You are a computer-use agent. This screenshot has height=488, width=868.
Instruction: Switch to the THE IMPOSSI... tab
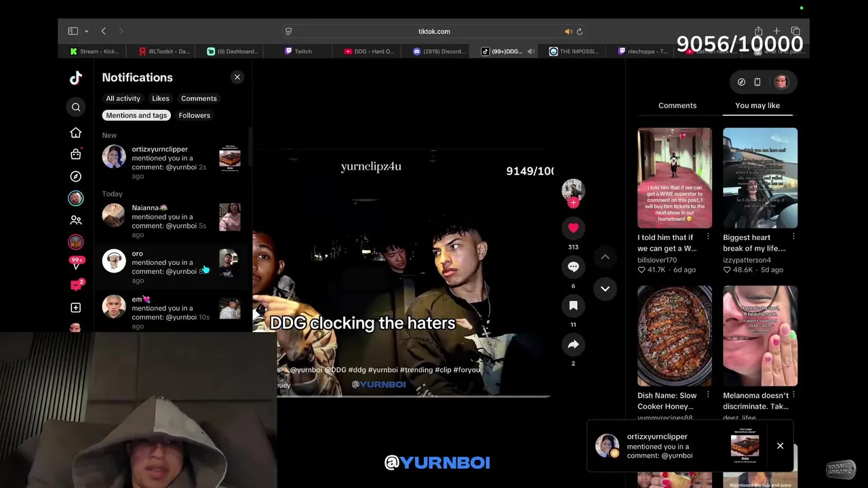574,52
